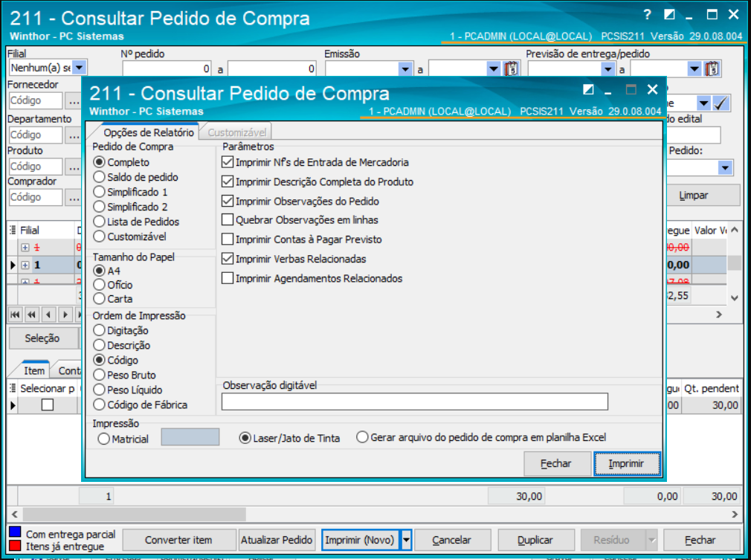Click the previous page navigation icon
Viewport: 751px width, 560px height.
(x=32, y=315)
